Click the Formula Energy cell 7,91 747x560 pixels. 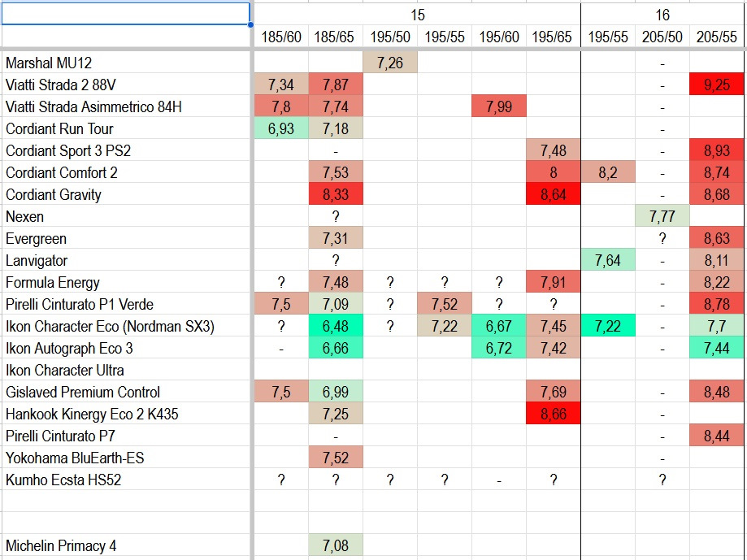pyautogui.click(x=553, y=281)
